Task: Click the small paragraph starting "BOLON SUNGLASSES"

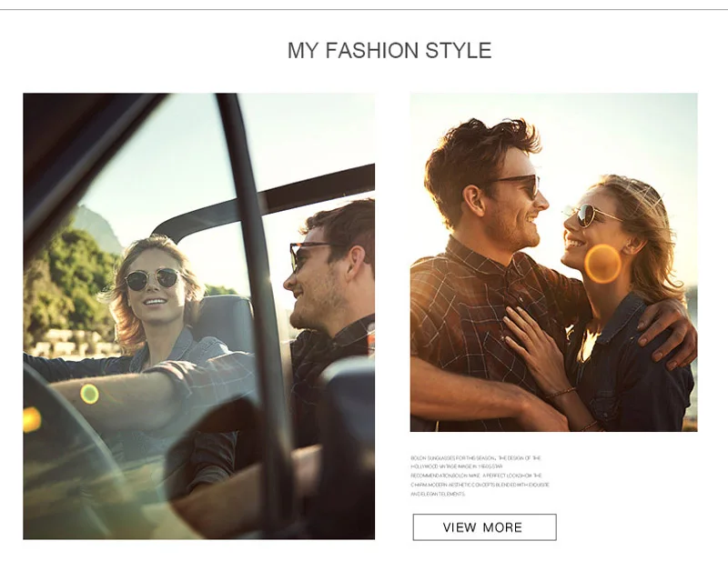Action: click(480, 476)
